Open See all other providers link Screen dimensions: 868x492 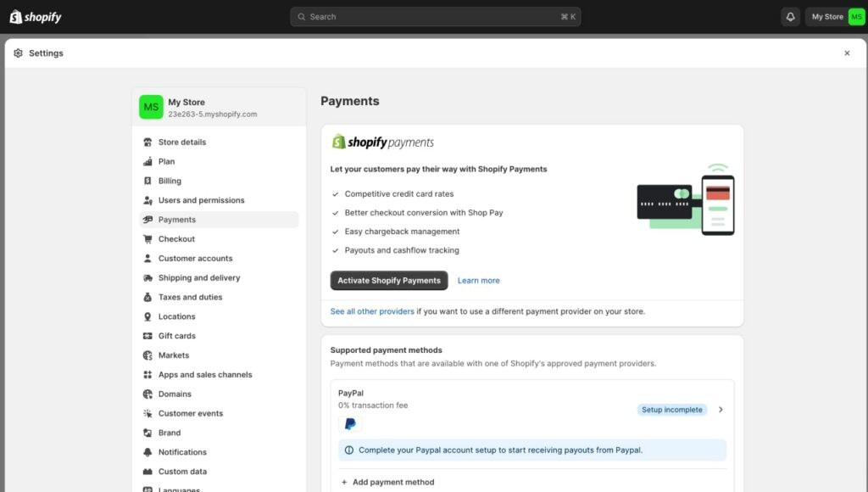(x=371, y=310)
